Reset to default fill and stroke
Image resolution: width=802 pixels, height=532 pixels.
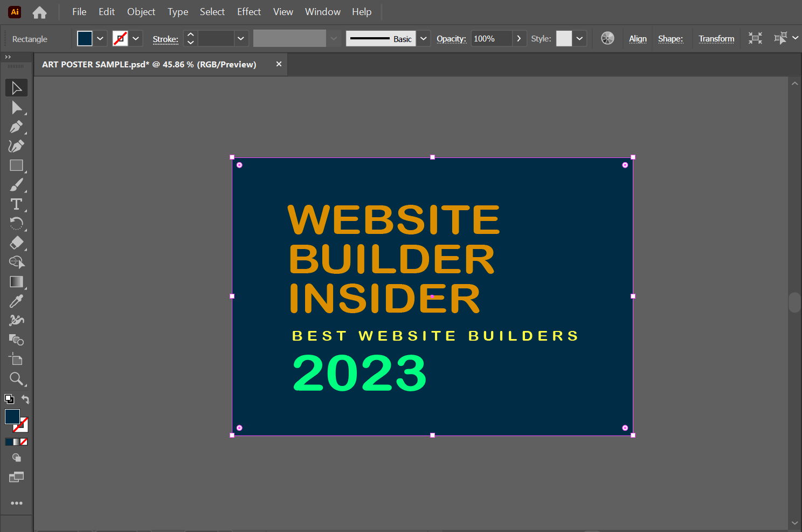[x=9, y=399]
